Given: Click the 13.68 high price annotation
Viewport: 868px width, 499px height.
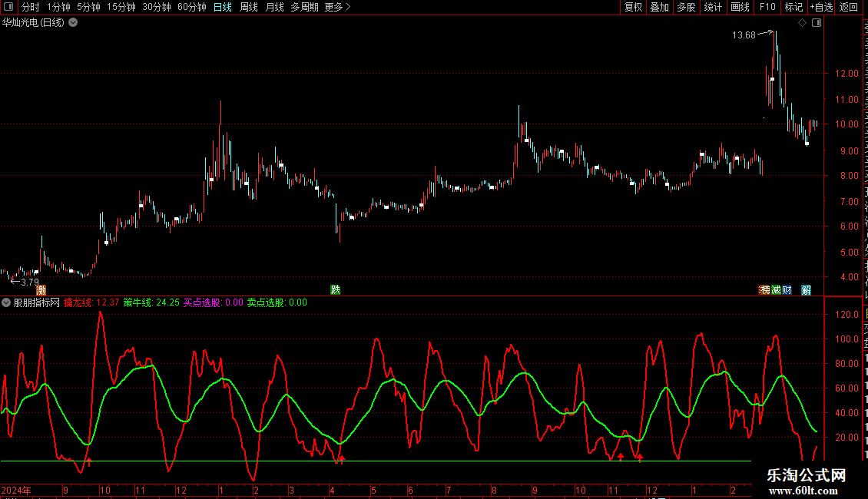Looking at the screenshot, I should (744, 35).
